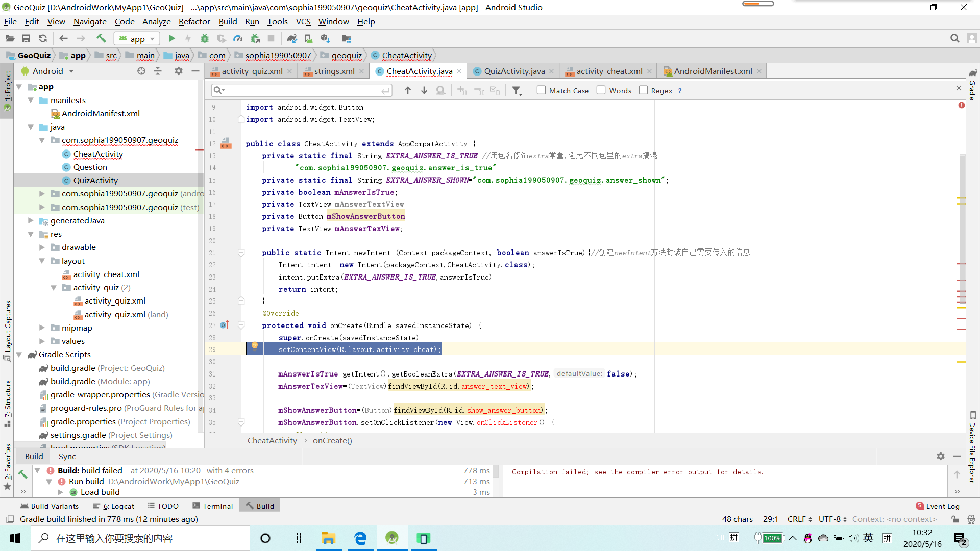Toggle the Words checkbox
Viewport: 980px width, 551px height.
601,90
